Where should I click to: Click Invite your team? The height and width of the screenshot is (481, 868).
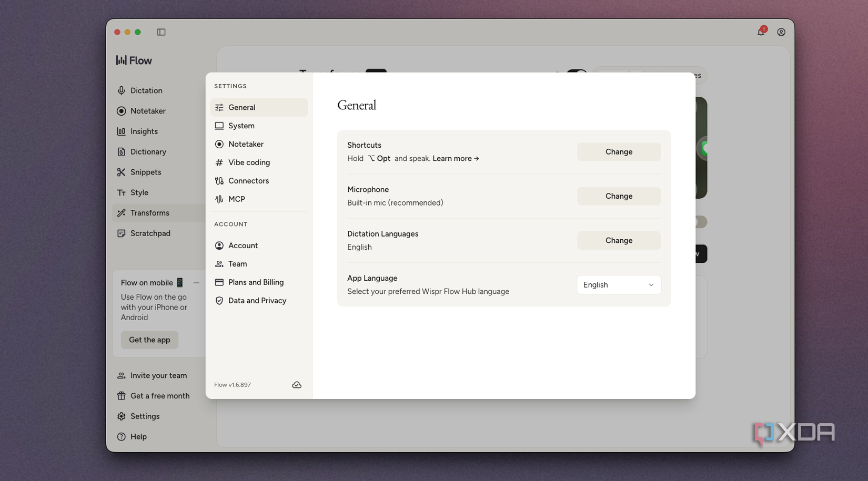click(x=158, y=375)
